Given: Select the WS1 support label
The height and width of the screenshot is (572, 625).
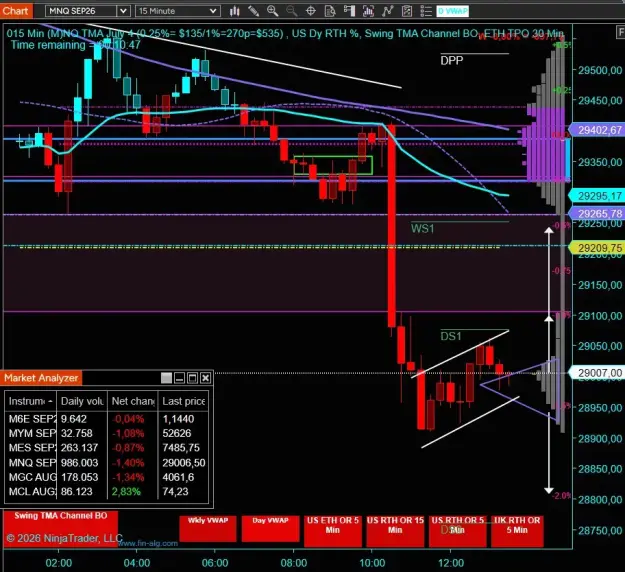Looking at the screenshot, I should click(423, 228).
